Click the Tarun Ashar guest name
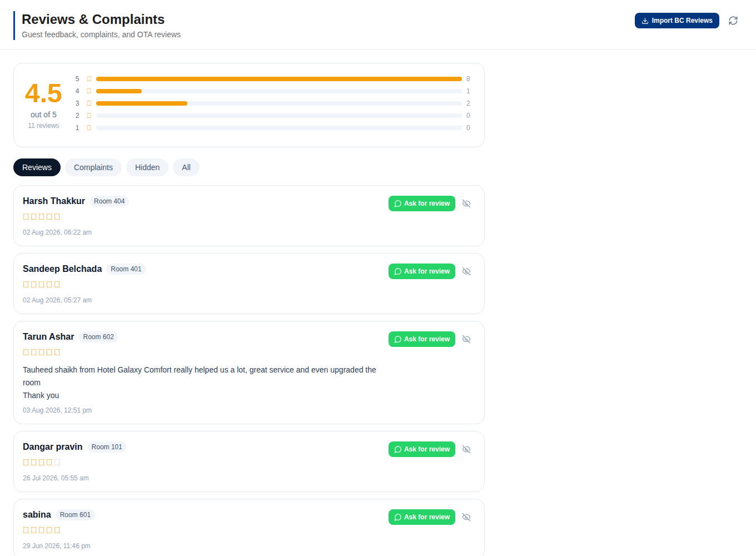 (x=48, y=337)
